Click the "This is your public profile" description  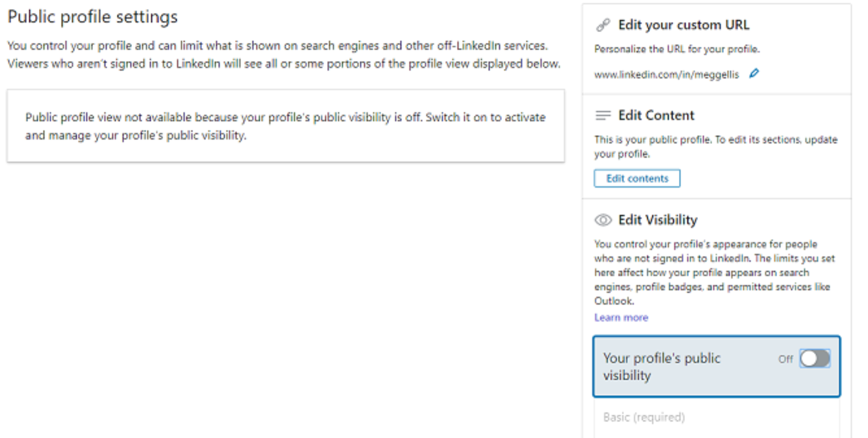point(715,146)
